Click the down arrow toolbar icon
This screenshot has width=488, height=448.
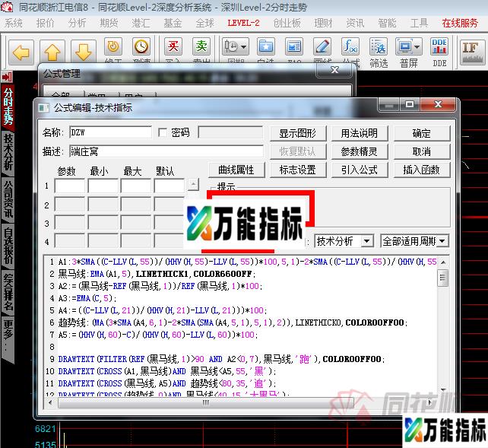tap(84, 52)
